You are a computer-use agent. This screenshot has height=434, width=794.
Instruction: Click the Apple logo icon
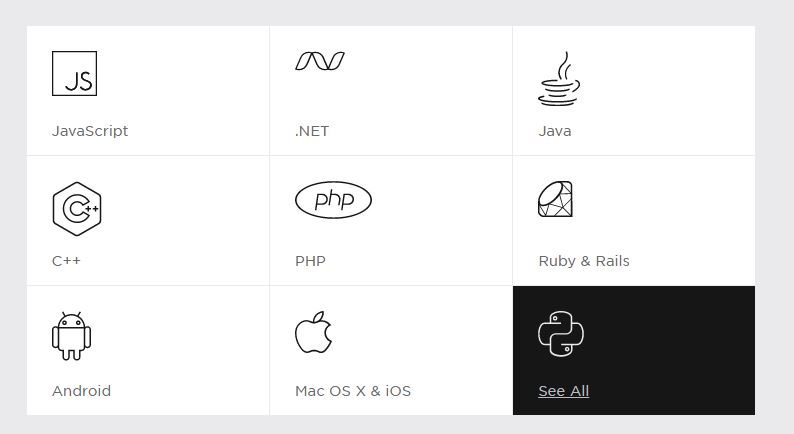(x=313, y=332)
